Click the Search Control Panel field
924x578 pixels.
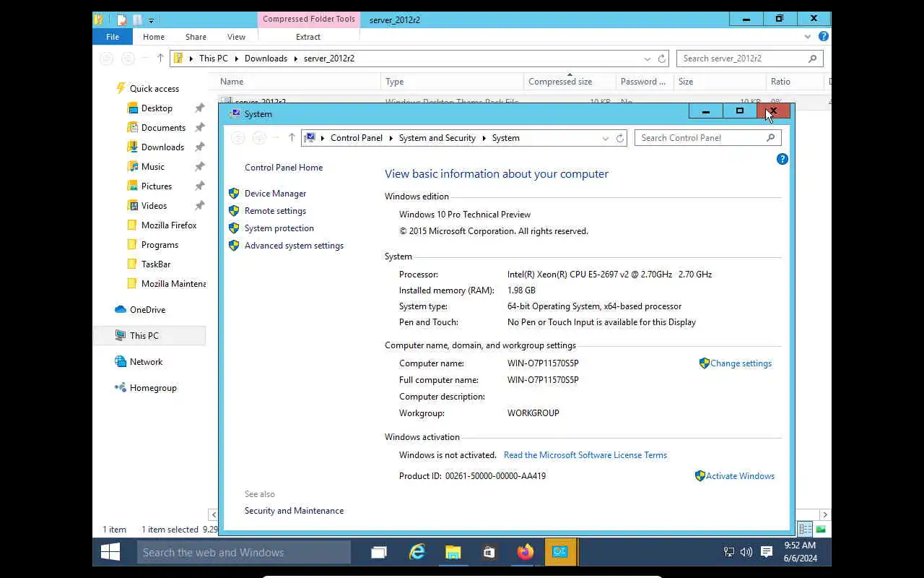(707, 138)
